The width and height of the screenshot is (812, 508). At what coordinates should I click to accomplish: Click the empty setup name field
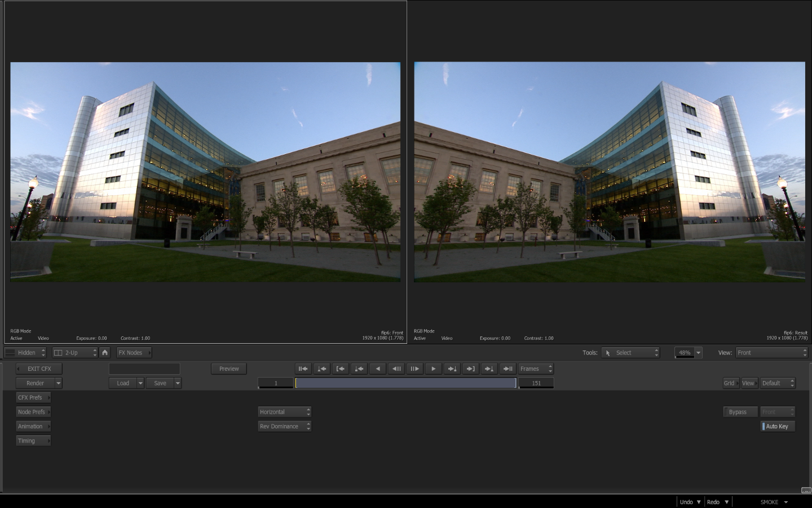(144, 369)
